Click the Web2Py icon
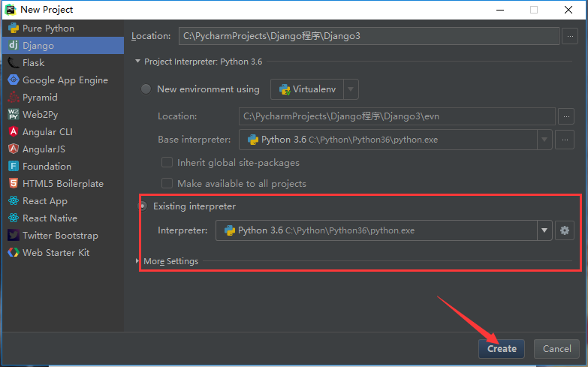This screenshot has width=588, height=367. [14, 114]
